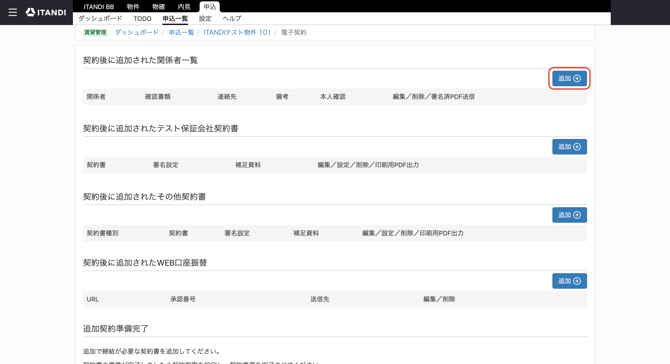Image resolution: width=670 pixels, height=364 pixels.
Task: Follow the 申込一覧 breadcrumb link
Action: point(181,32)
